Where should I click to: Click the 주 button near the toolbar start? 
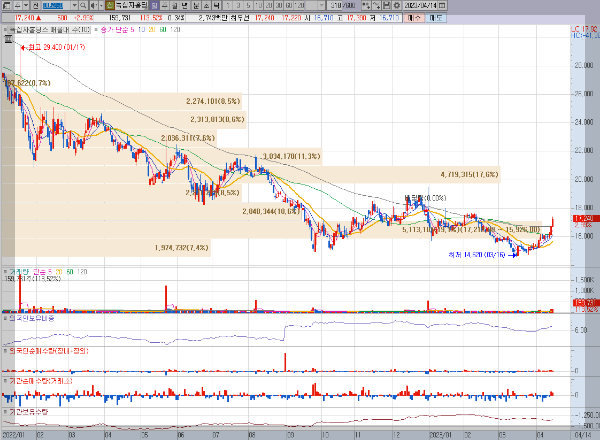click(18, 5)
